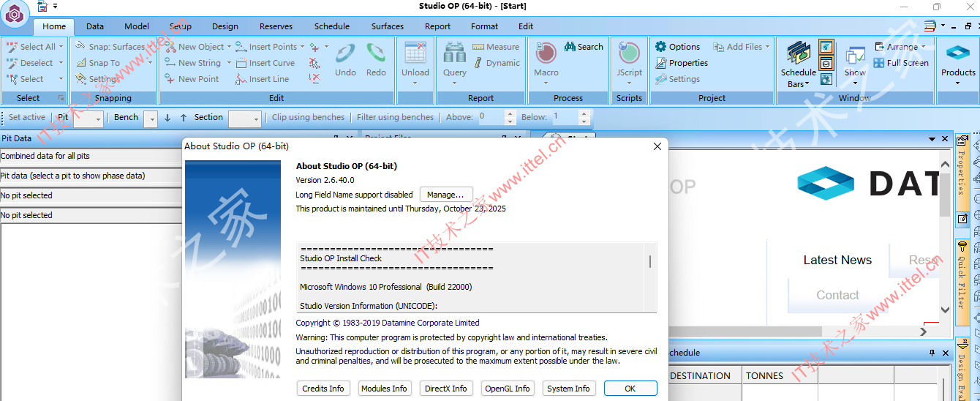Click DirectX Info button
980x401 pixels.
click(x=446, y=389)
